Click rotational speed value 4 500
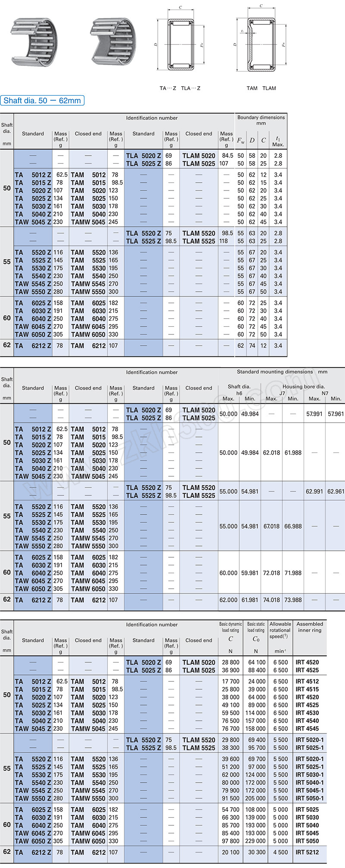 pos(281,852)
